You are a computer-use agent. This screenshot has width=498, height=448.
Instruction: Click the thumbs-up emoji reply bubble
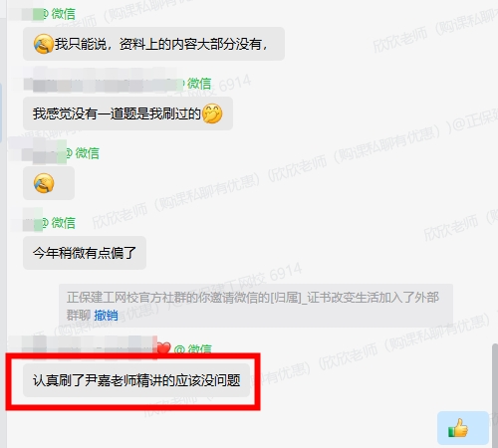click(x=463, y=428)
